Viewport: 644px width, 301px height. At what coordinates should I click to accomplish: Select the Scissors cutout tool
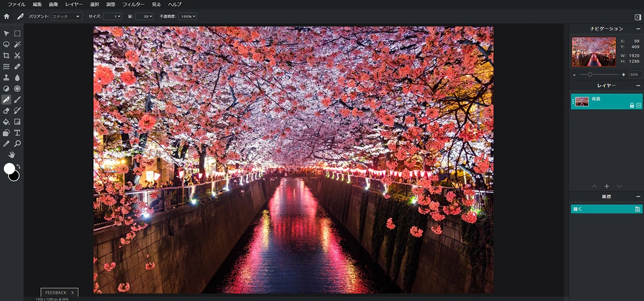[17, 55]
